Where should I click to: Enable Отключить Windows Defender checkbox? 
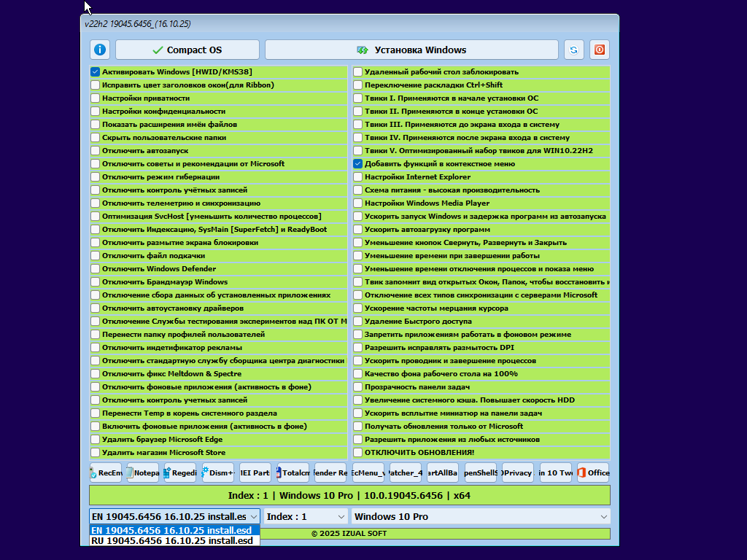(95, 269)
